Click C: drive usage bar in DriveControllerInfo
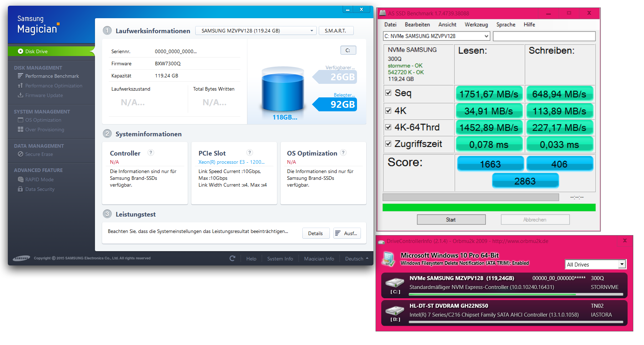This screenshot has height=345, width=644. coord(516,295)
